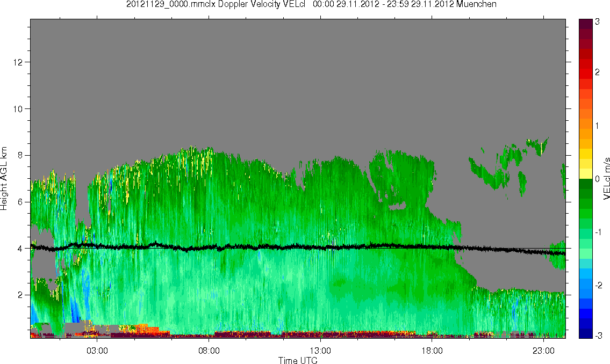
Task: Click the colorbar '-1' value label
Action: click(x=599, y=232)
